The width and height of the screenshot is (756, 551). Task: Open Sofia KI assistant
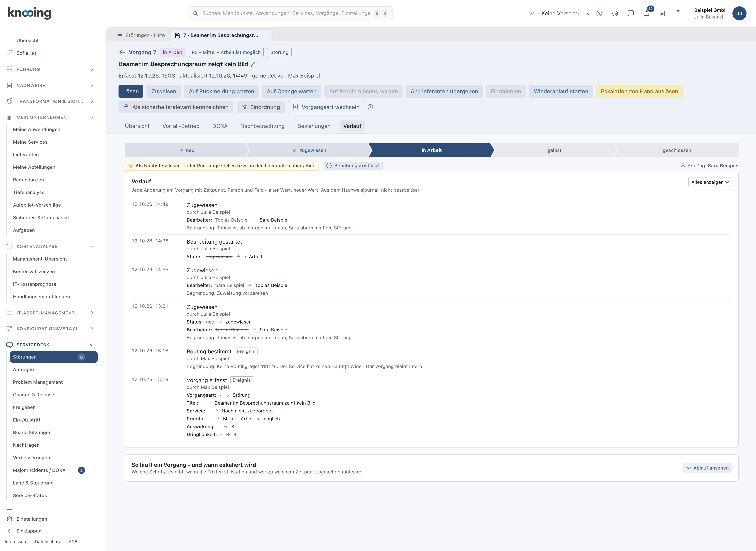[x=22, y=53]
